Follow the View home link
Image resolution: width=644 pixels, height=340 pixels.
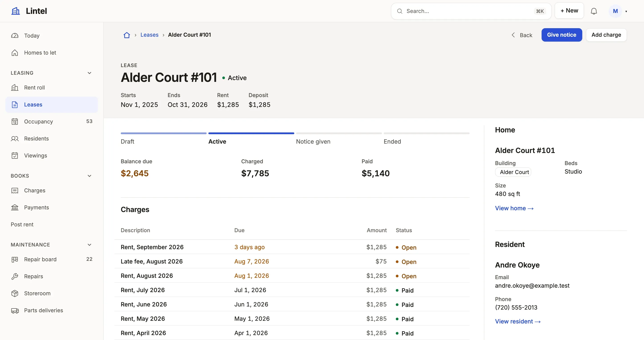click(x=514, y=208)
